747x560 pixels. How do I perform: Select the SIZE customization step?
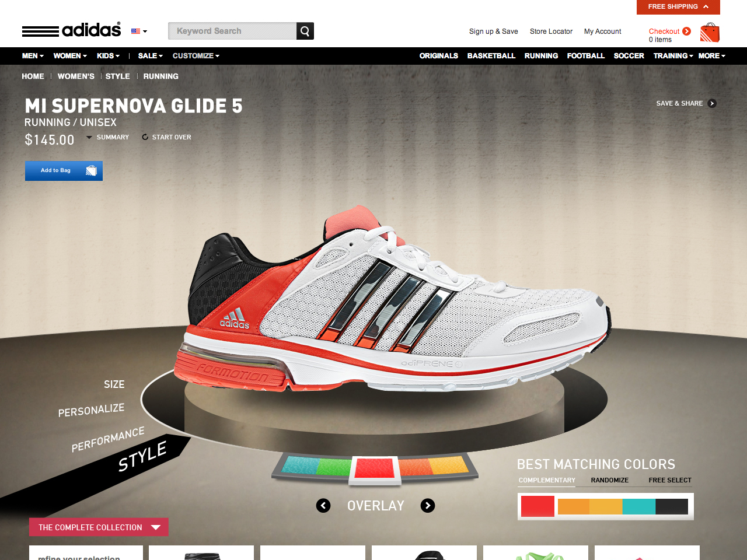coord(114,384)
